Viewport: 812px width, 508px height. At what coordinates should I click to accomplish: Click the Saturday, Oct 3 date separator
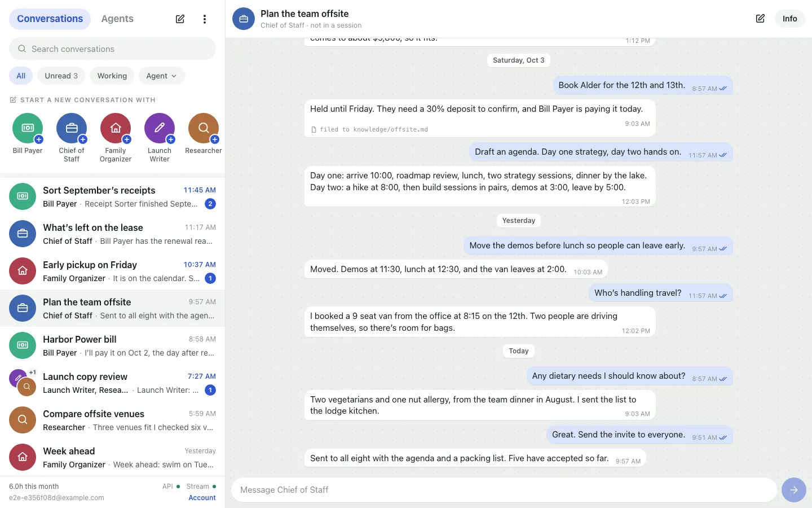pyautogui.click(x=519, y=60)
